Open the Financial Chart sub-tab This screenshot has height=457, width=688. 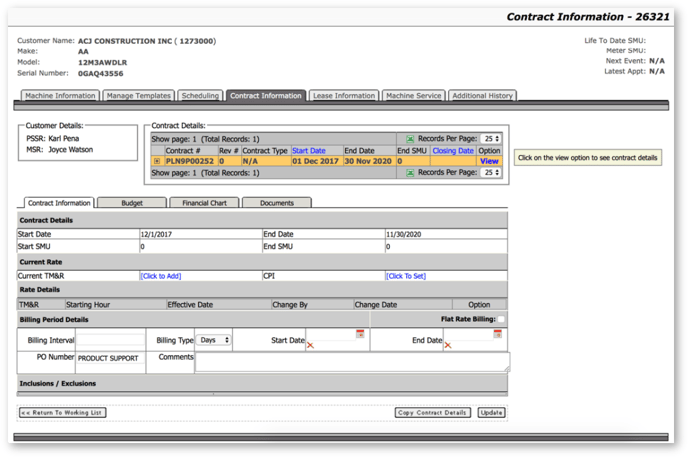click(204, 203)
